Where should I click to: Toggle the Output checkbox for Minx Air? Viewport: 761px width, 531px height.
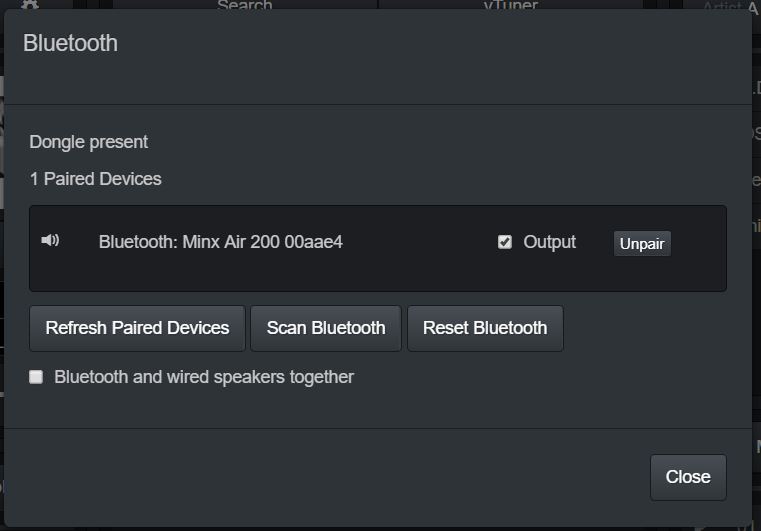pos(505,242)
